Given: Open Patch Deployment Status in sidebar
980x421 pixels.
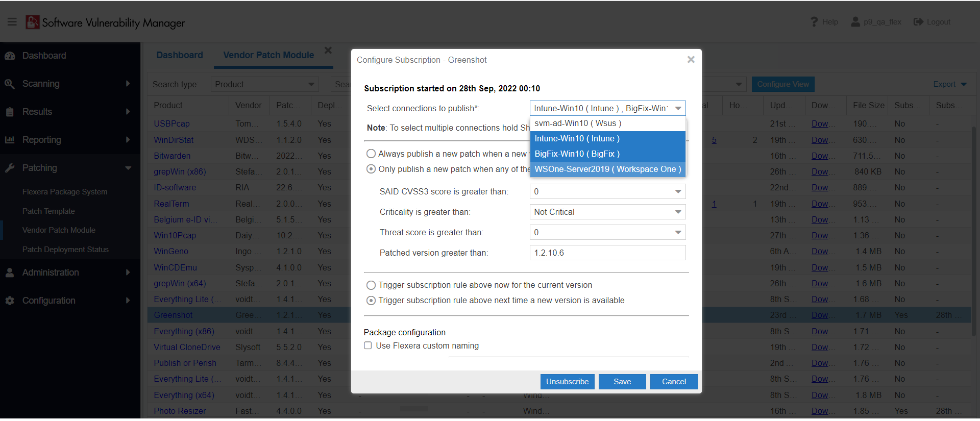Looking at the screenshot, I should [x=65, y=250].
